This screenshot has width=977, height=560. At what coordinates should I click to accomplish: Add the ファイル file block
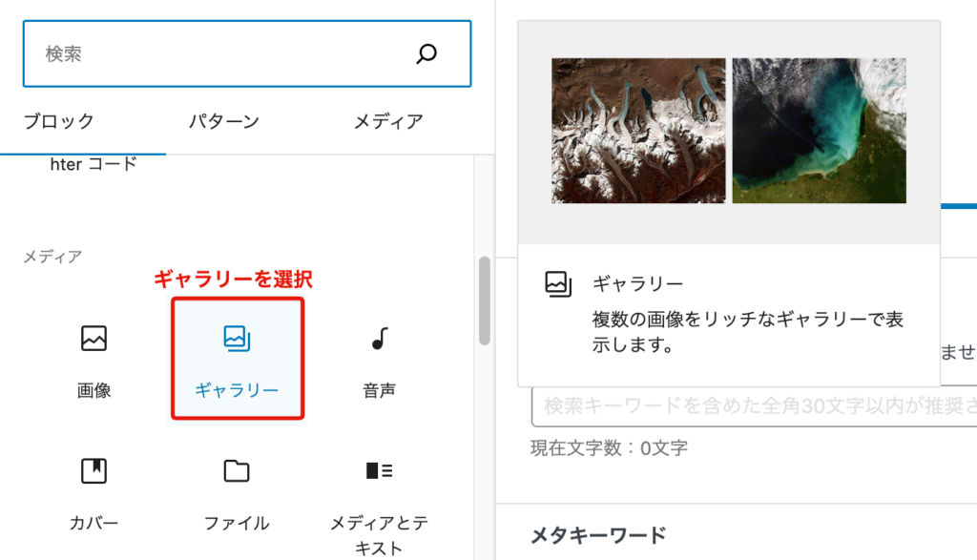click(237, 495)
